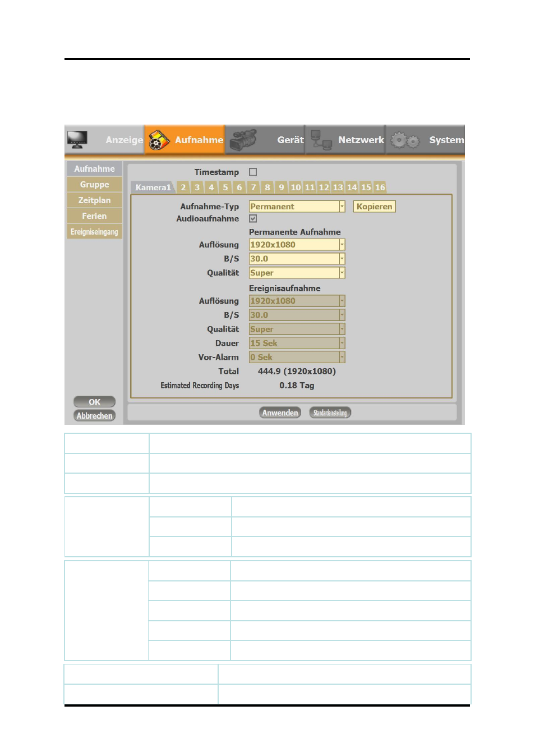Click the monitor icon for Anzeige
Image resolution: width=535 pixels, height=756 pixels.
pyautogui.click(x=77, y=139)
